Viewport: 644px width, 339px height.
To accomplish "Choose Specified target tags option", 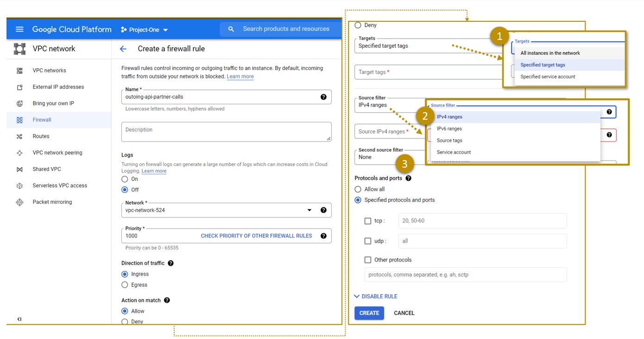I will pyautogui.click(x=570, y=65).
